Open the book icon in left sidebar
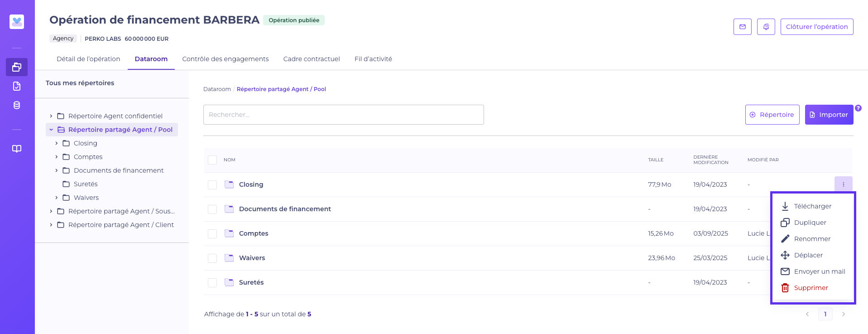The height and width of the screenshot is (334, 868). 17,149
